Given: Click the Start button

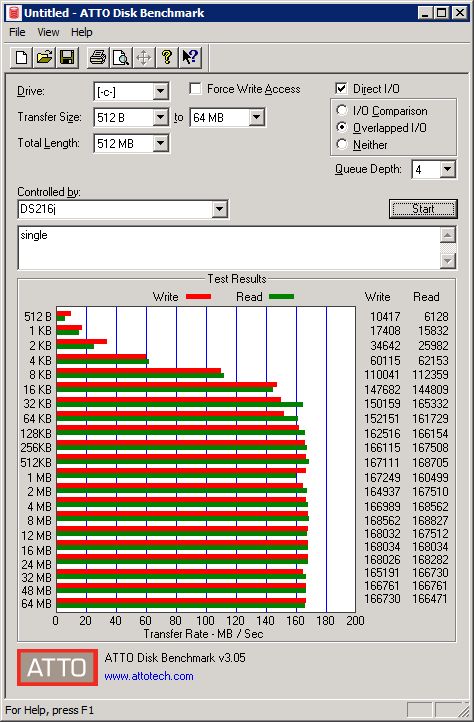Looking at the screenshot, I should click(x=423, y=209).
